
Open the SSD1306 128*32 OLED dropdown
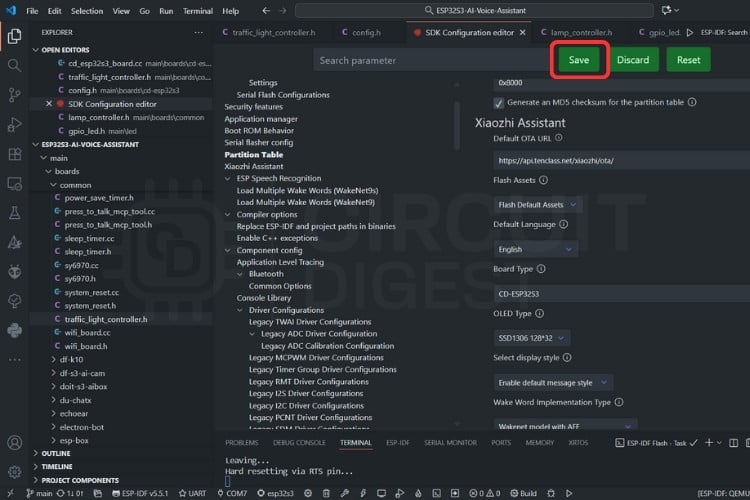point(531,338)
